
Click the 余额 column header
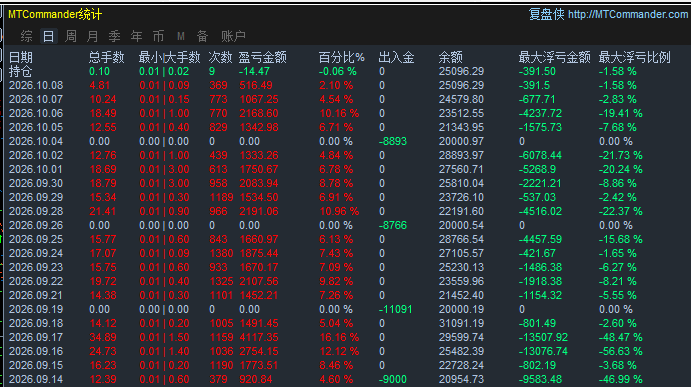pyautogui.click(x=450, y=57)
